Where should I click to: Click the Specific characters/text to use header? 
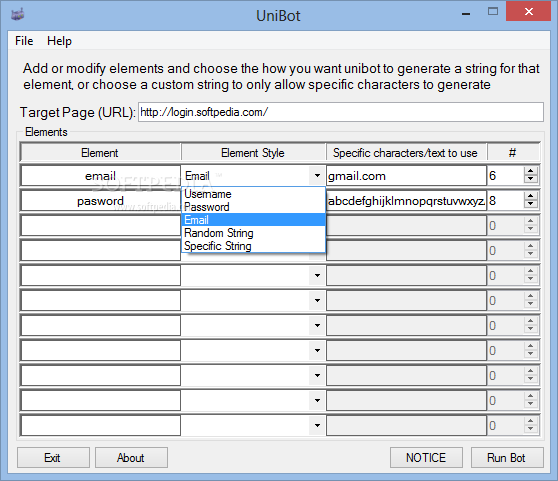pyautogui.click(x=406, y=153)
